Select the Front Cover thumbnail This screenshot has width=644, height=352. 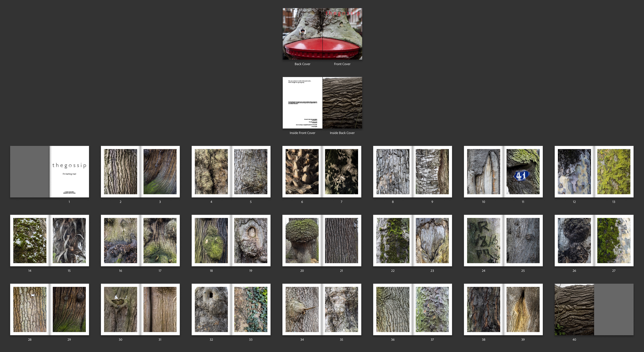coord(342,34)
